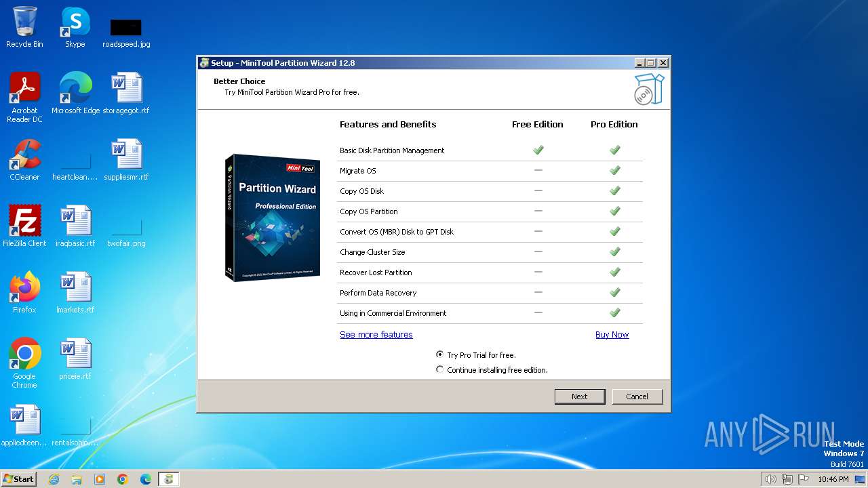Viewport: 868px width, 488px height.
Task: Follow the Buy Now link
Action: (x=612, y=335)
